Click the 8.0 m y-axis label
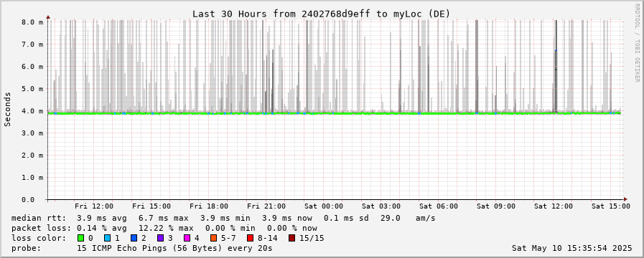 pyautogui.click(x=32, y=22)
